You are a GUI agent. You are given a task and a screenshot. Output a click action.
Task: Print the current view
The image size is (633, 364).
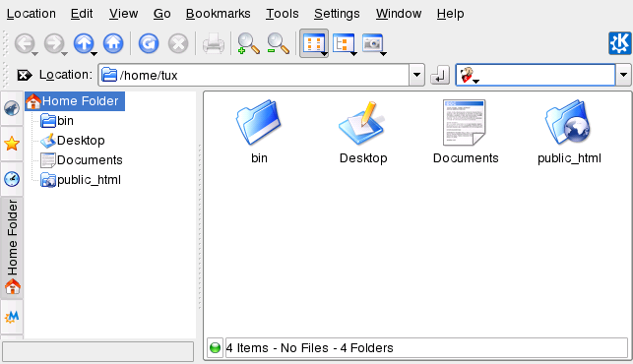point(214,43)
